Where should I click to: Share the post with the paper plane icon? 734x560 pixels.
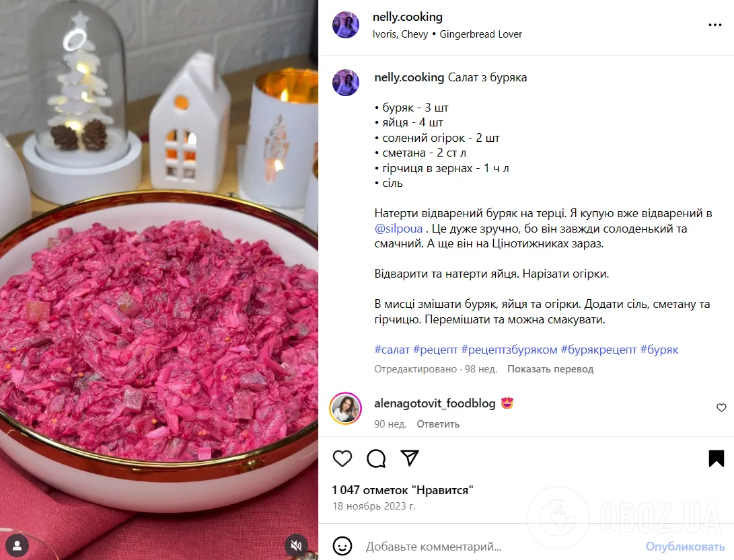(x=410, y=458)
